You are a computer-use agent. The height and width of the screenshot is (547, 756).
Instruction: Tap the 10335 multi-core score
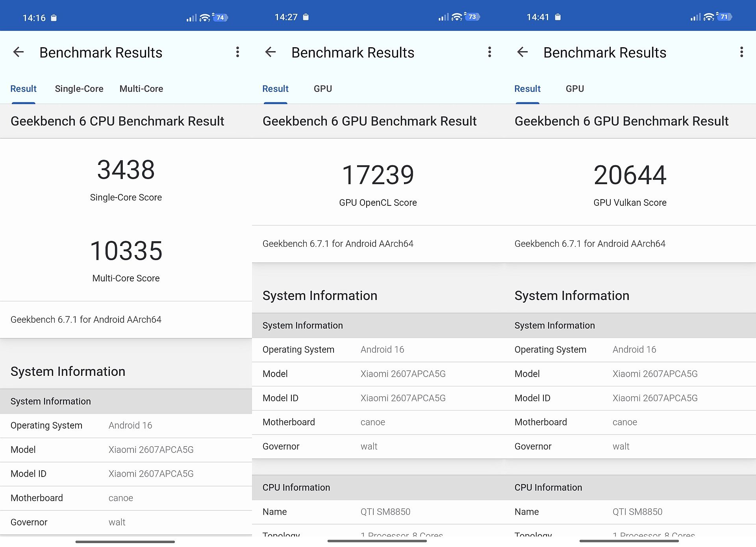(126, 251)
